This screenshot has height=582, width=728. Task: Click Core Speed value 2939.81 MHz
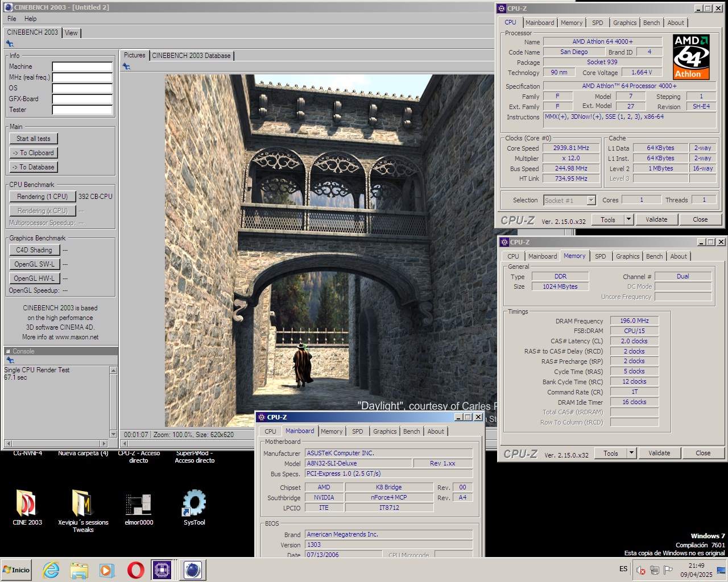tap(571, 148)
